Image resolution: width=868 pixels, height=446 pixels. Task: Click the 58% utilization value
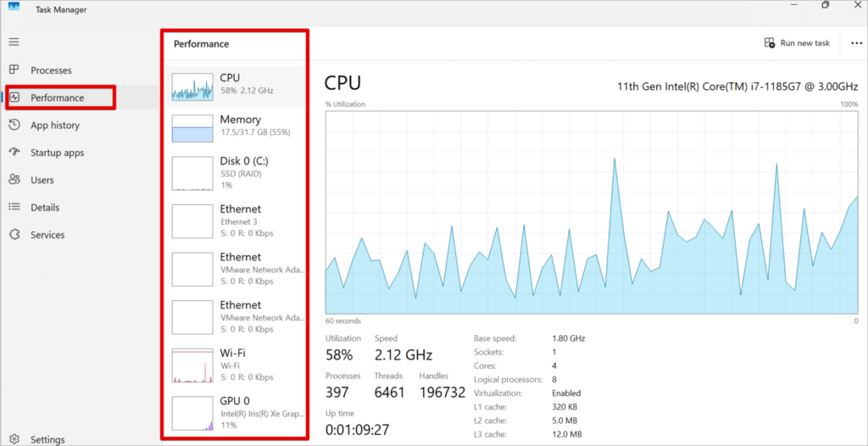[339, 354]
